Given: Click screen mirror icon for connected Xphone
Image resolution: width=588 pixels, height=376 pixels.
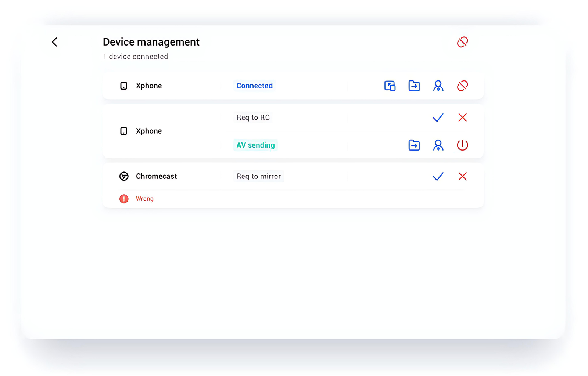Looking at the screenshot, I should (390, 86).
